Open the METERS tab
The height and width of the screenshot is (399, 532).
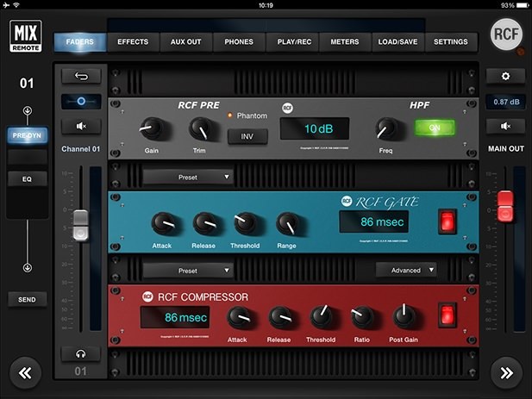(x=345, y=41)
